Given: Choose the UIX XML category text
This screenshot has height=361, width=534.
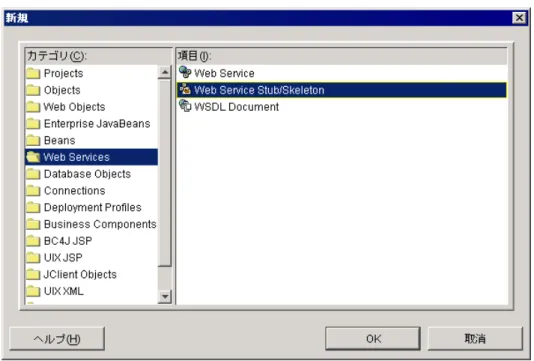Looking at the screenshot, I should 64,291.
